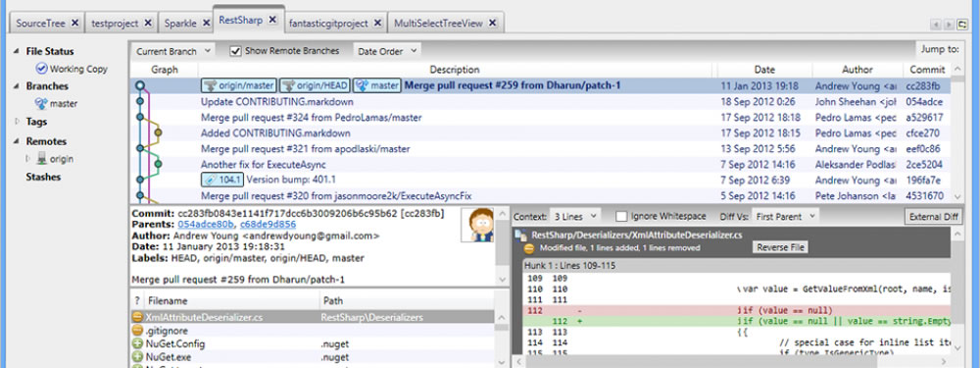Close the RestSharp tab

point(272,20)
